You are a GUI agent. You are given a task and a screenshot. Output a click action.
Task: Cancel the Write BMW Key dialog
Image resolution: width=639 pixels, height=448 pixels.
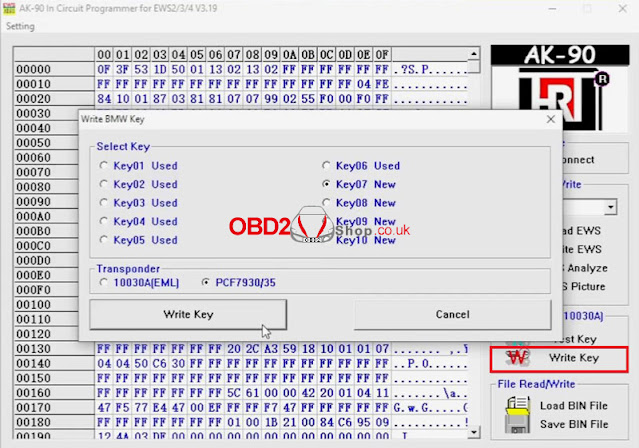tap(452, 314)
